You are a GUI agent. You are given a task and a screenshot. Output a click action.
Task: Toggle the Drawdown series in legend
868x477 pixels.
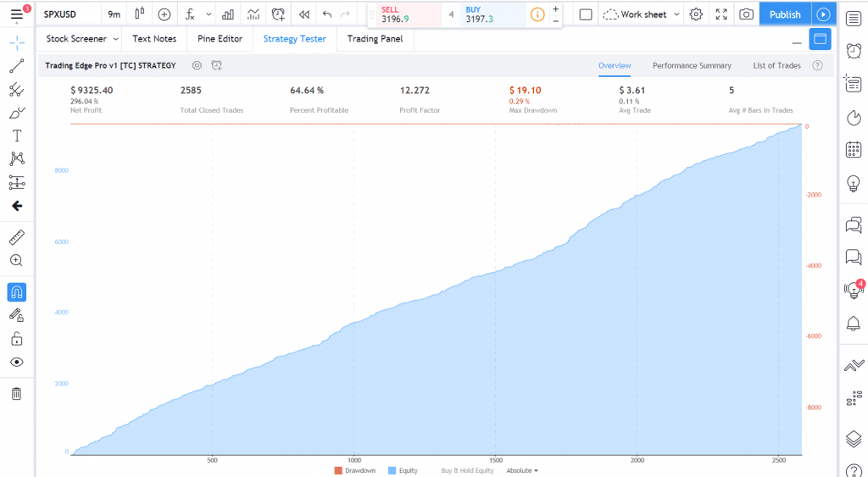[354, 470]
